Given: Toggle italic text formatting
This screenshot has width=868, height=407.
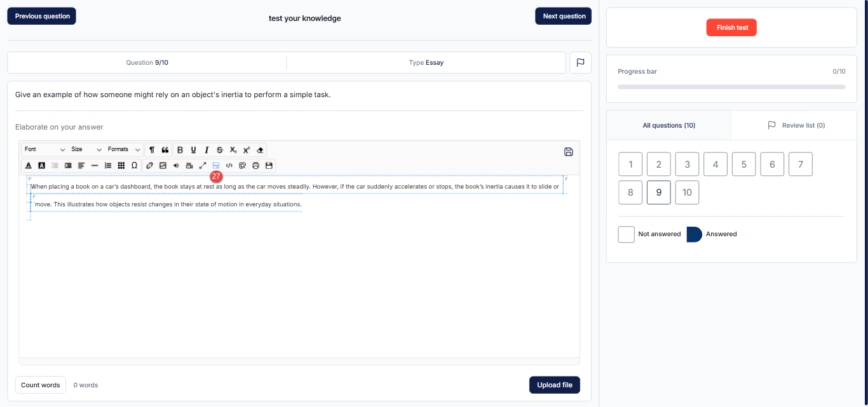Looking at the screenshot, I should tap(207, 150).
